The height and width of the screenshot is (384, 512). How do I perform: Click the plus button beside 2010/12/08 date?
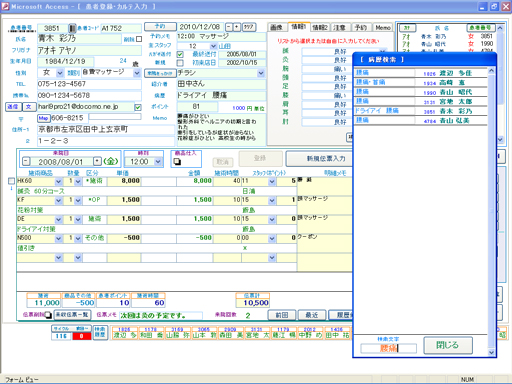point(237,27)
